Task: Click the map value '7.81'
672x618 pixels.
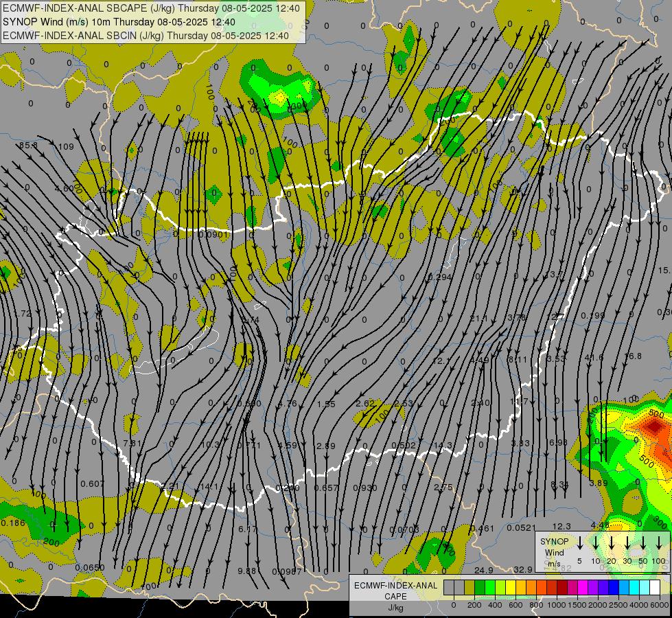Action: [132, 443]
